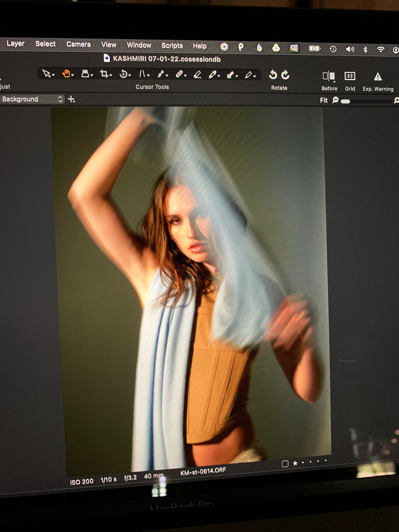Set three-star rating using third dot
The height and width of the screenshot is (532, 399).
(311, 462)
